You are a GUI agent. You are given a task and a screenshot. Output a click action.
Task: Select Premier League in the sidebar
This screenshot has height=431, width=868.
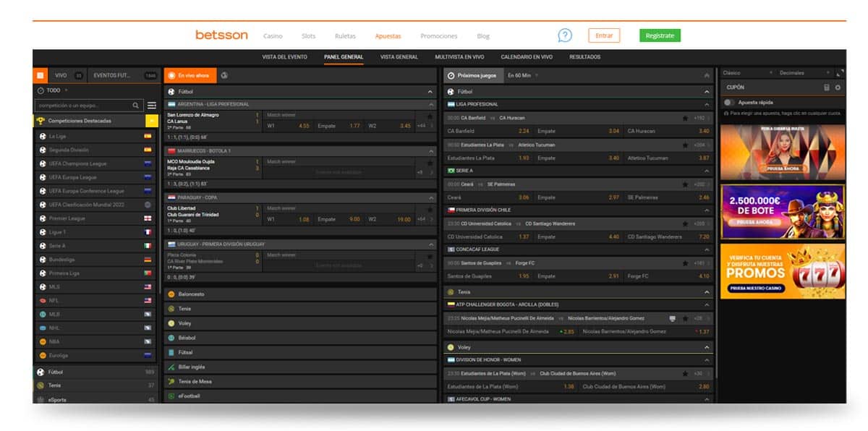pos(95,218)
